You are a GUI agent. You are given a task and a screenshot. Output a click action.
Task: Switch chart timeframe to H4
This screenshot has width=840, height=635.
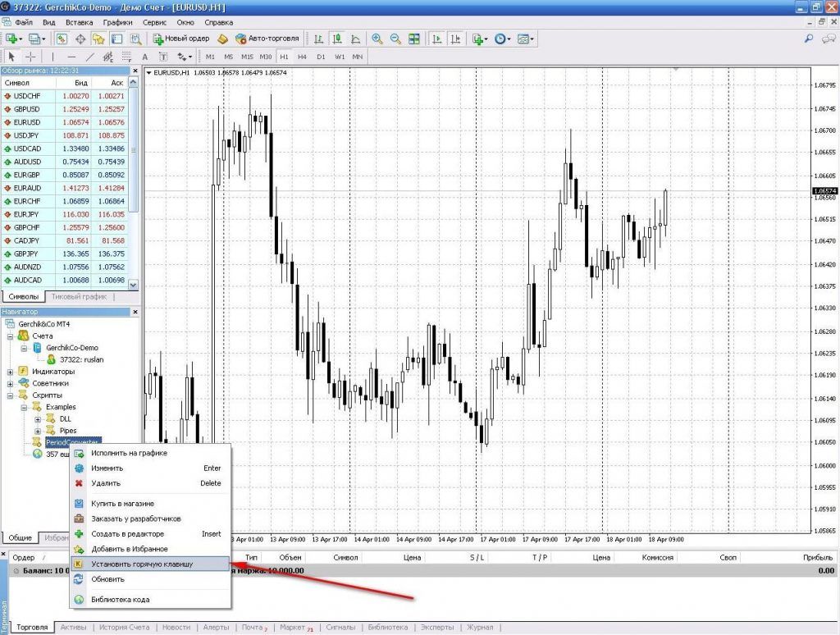pos(302,57)
